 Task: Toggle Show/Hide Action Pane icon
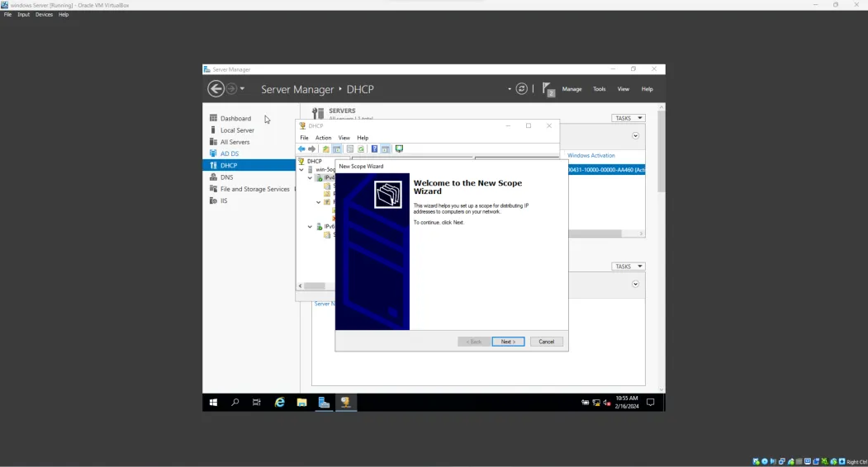(386, 149)
